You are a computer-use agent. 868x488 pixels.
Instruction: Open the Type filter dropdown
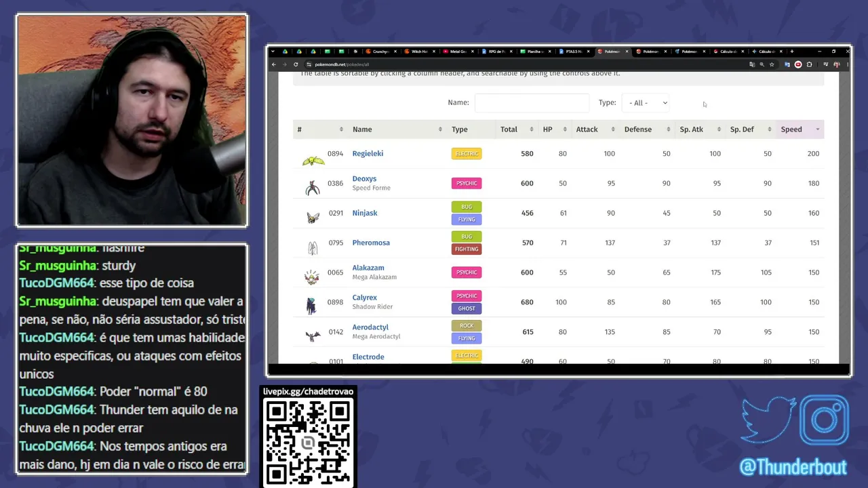pos(646,103)
